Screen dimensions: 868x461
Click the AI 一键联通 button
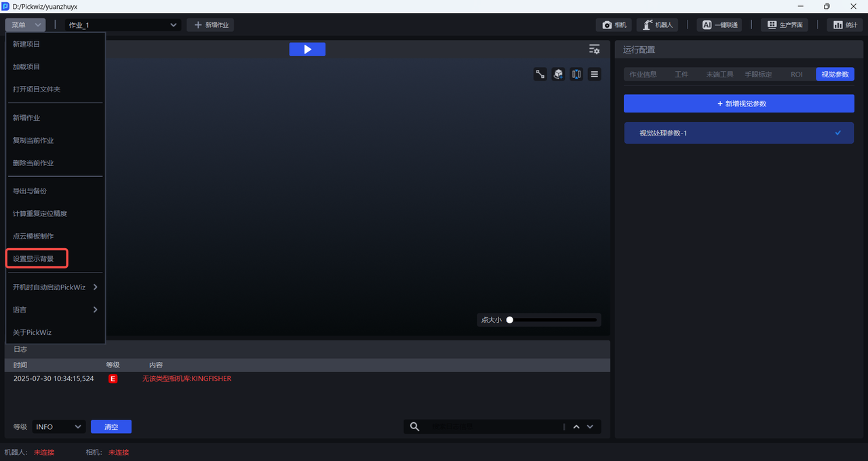[719, 25]
